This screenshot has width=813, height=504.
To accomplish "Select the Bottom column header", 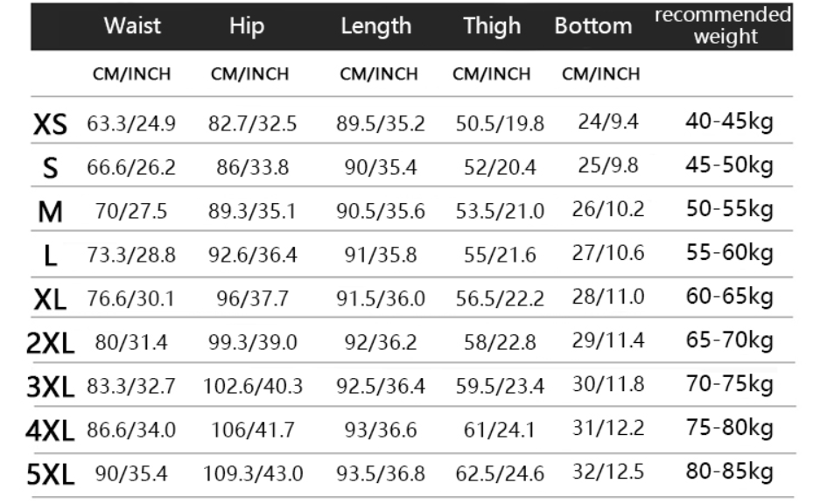I will pyautogui.click(x=592, y=26).
